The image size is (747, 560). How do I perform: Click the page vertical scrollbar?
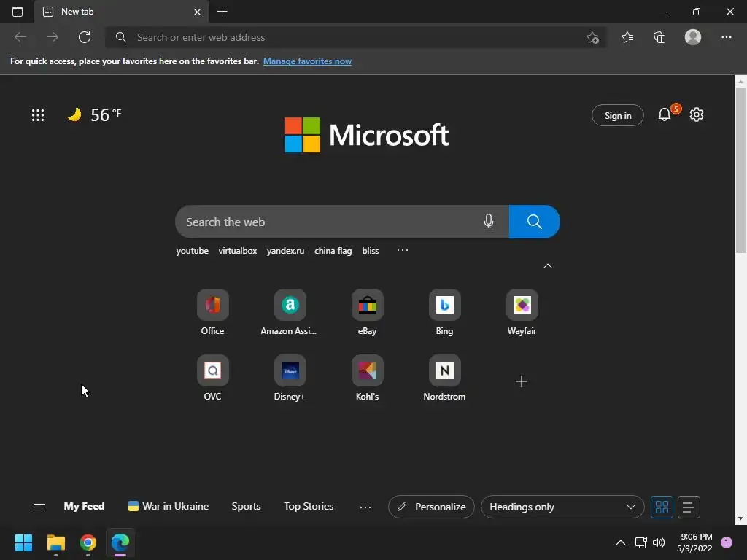(740, 169)
